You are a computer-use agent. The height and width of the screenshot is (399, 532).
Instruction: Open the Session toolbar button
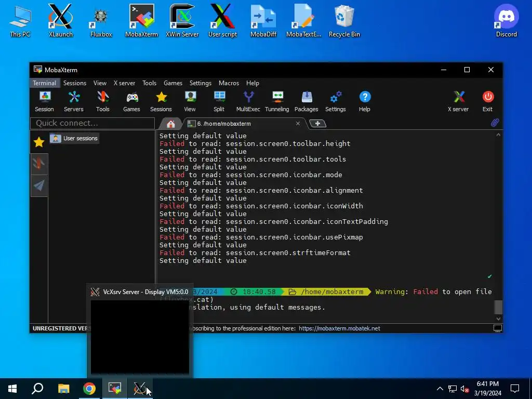45,101
